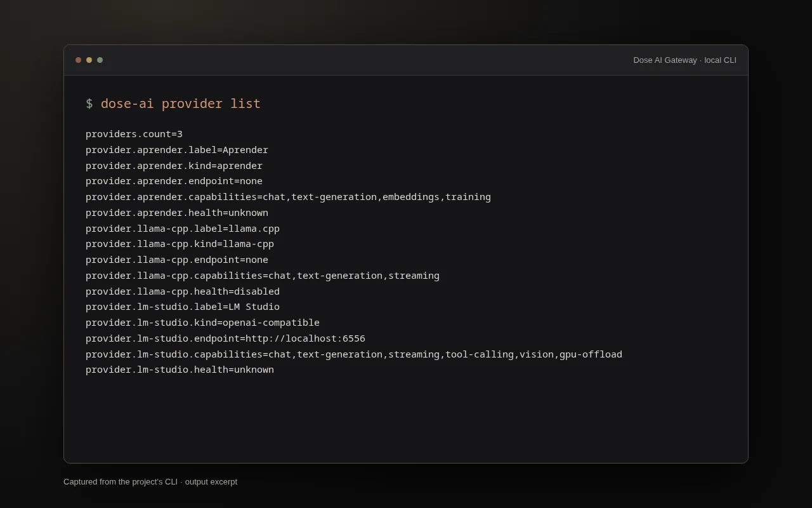Click the 'provider.aprender.kind=aprender' line

[x=174, y=166]
